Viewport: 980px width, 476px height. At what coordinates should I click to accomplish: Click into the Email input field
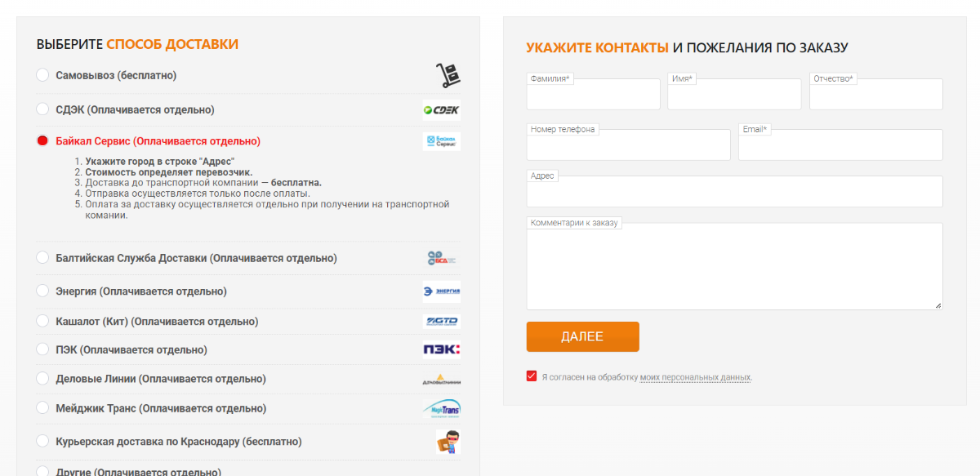pos(840,147)
